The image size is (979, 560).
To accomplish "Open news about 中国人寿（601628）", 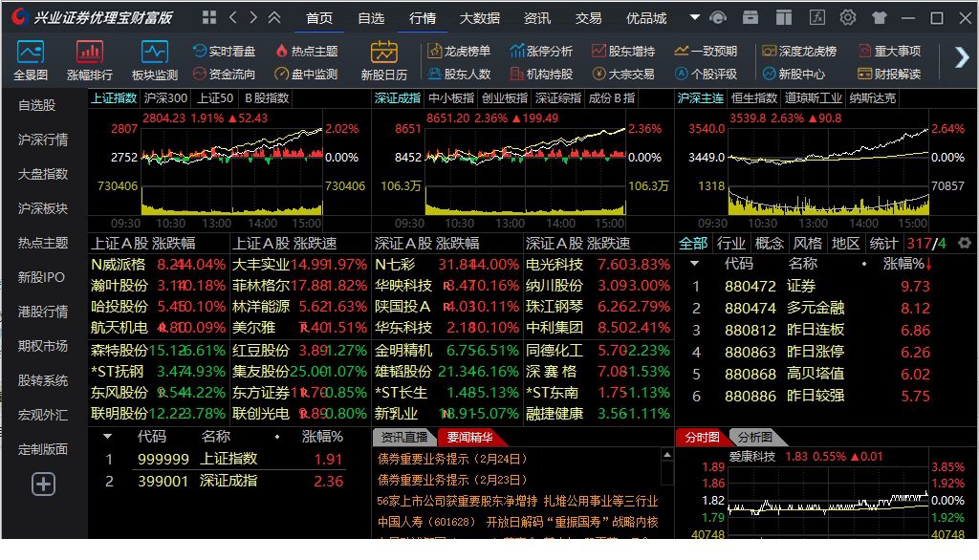I will point(517,522).
